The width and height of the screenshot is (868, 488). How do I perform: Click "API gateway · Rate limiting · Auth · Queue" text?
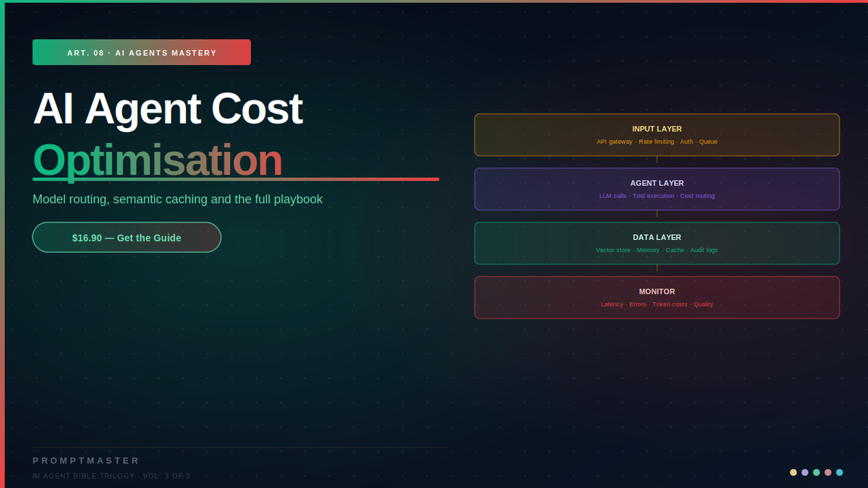point(657,142)
